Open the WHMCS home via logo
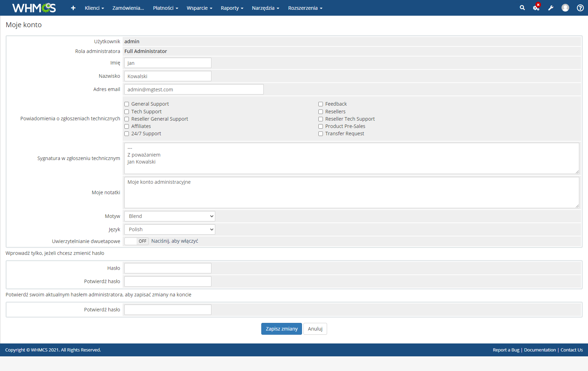Viewport: 588px width, 371px height. click(x=33, y=8)
